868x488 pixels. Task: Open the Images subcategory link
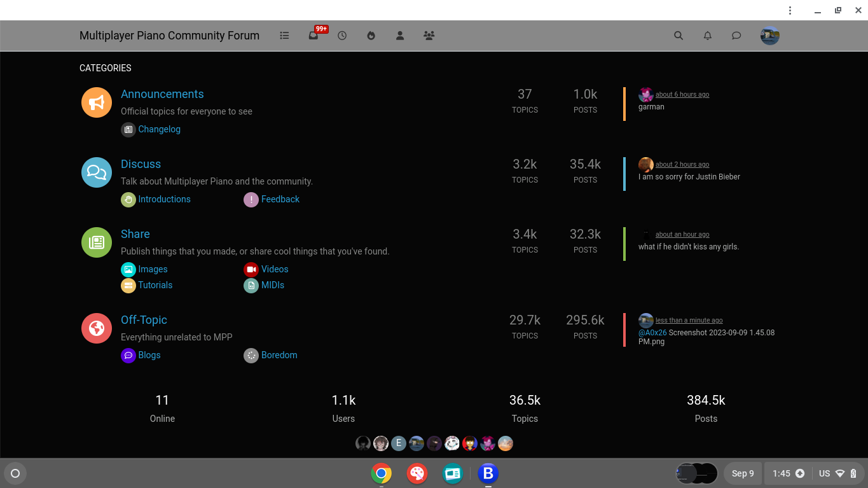(x=153, y=269)
